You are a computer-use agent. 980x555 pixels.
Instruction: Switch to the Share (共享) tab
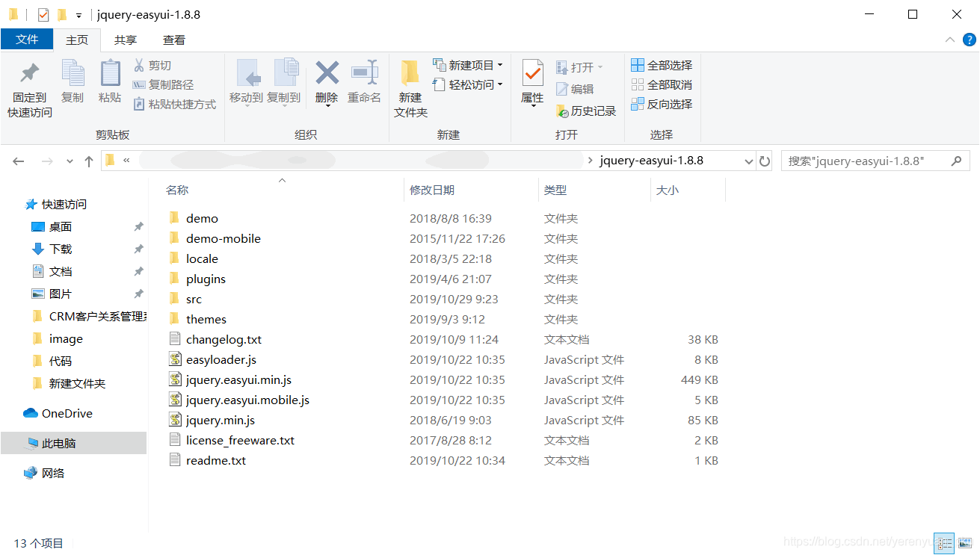pos(126,40)
